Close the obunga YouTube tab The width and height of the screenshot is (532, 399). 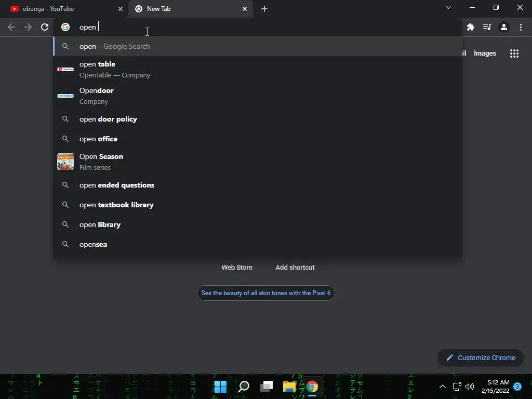pos(121,9)
